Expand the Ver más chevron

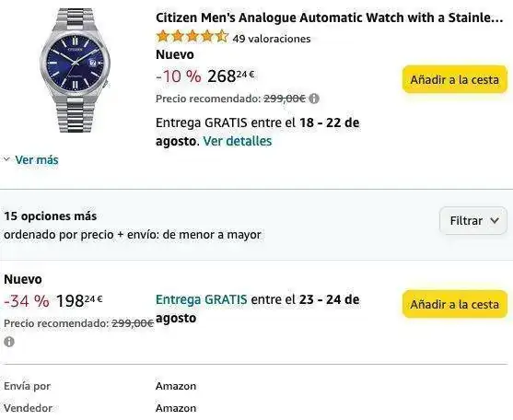(x=6, y=159)
